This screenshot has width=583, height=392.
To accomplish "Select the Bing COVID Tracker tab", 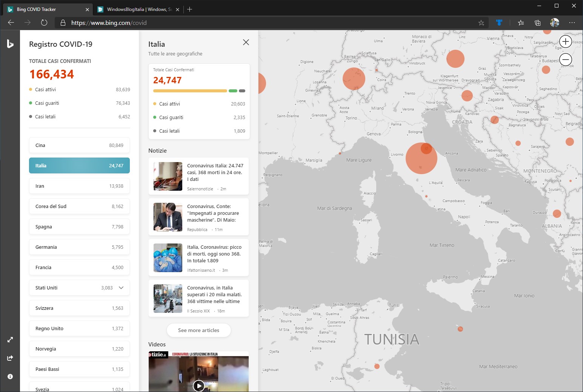I will 48,9.
